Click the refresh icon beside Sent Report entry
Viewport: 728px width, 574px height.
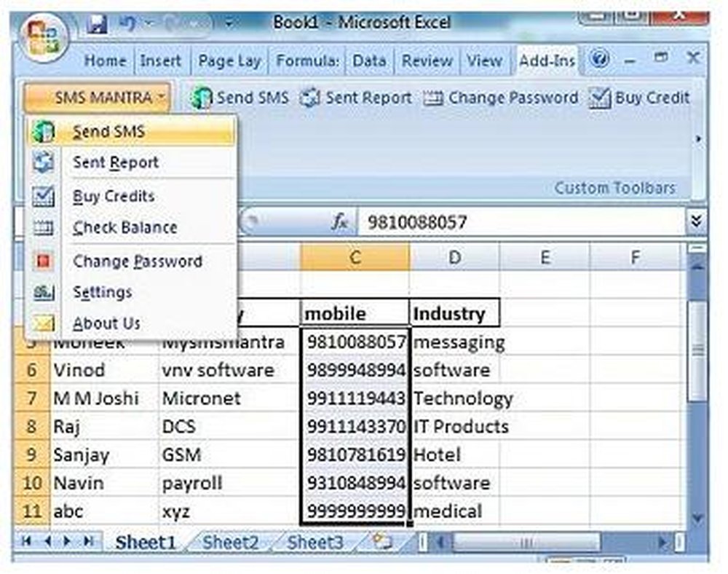pyautogui.click(x=43, y=162)
